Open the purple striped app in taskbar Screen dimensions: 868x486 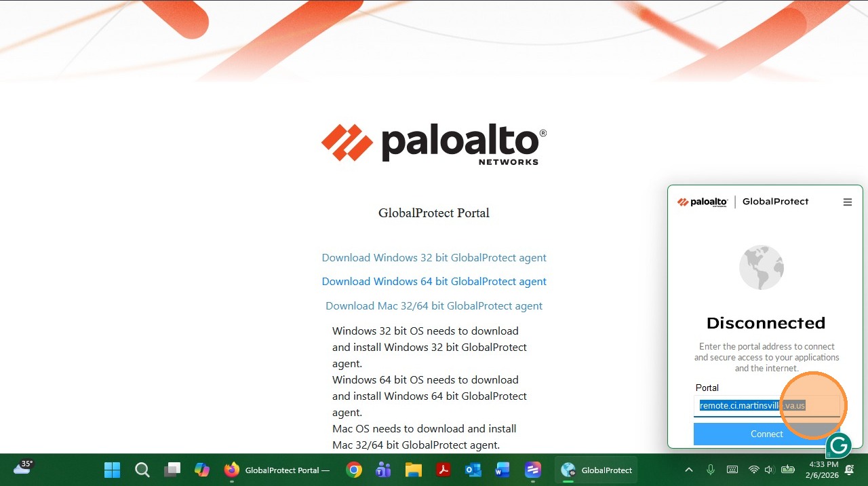[x=533, y=470]
